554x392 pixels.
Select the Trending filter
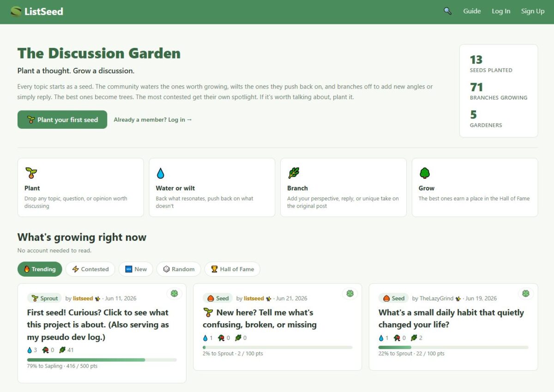click(40, 269)
